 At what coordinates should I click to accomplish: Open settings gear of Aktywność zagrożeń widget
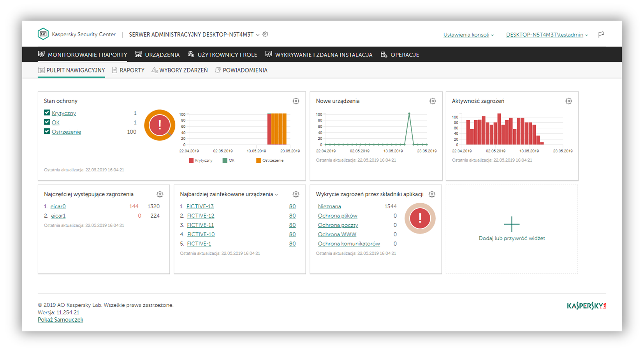click(x=569, y=101)
